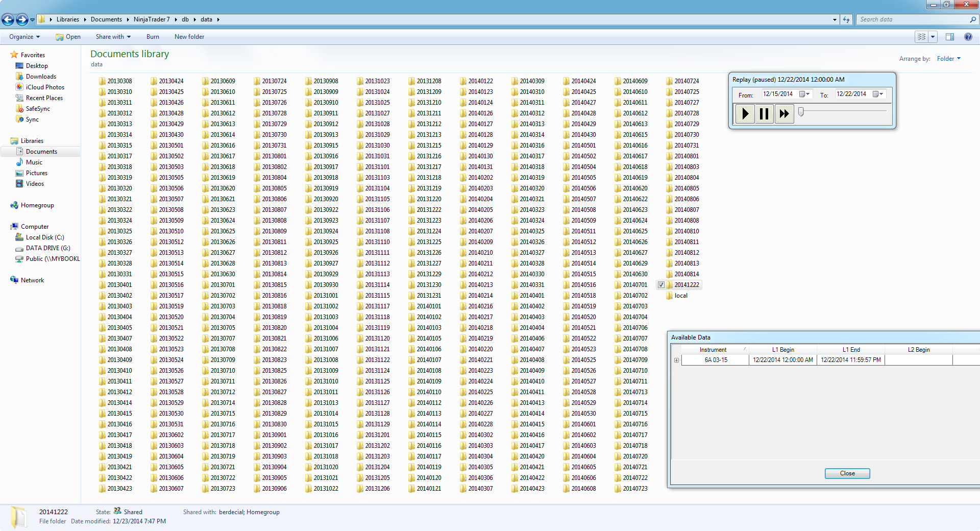Image resolution: width=980 pixels, height=531 pixels.
Task: Click Close in Available Data window
Action: 847,473
